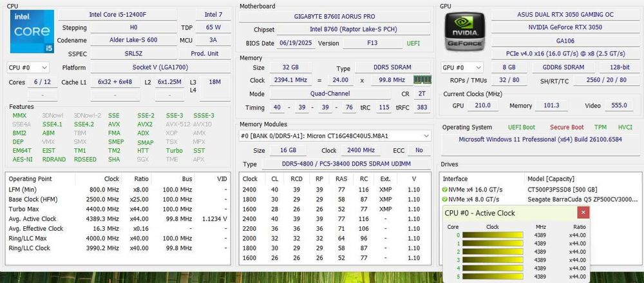
Task: Expand the Memory Modules BANK 0 dropdown
Action: (335, 136)
